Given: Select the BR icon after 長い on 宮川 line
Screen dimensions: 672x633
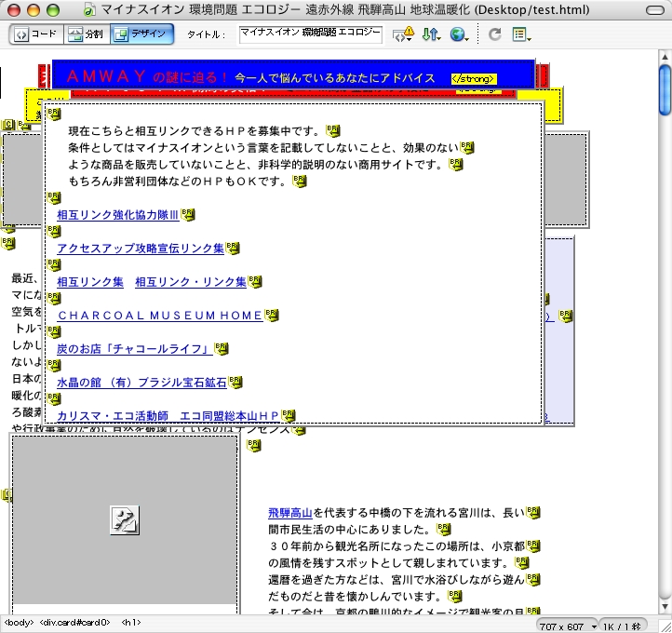Looking at the screenshot, I should click(x=533, y=513).
